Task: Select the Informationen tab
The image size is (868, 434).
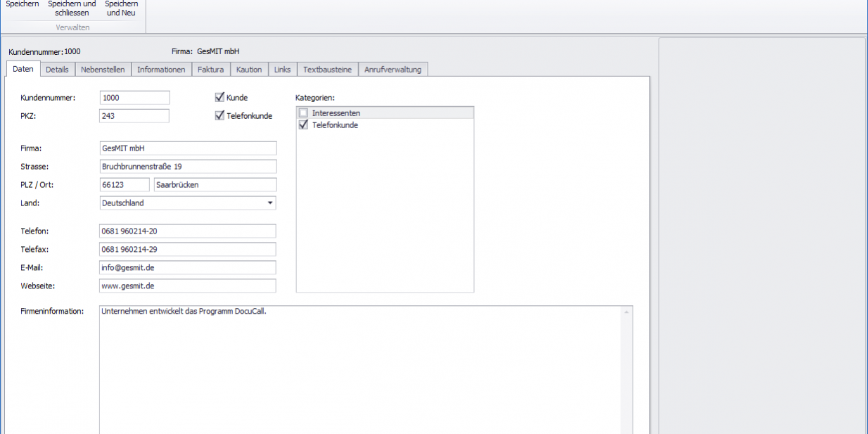Action: point(161,70)
